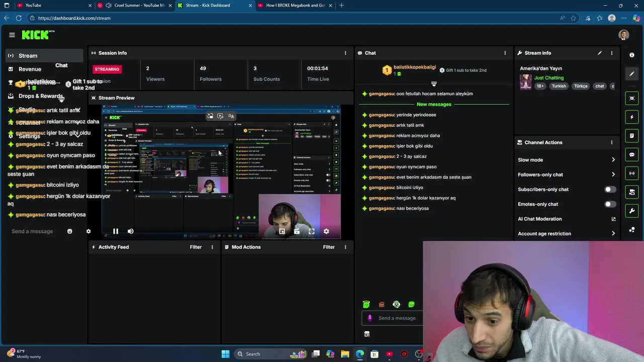This screenshot has width=644, height=362.
Task: Click the wrench rail icon
Action: (x=632, y=211)
